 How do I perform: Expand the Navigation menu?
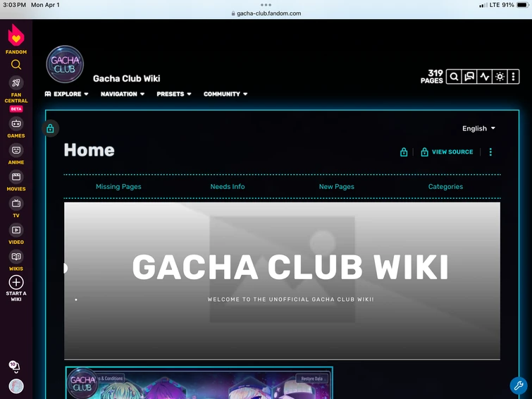click(123, 94)
